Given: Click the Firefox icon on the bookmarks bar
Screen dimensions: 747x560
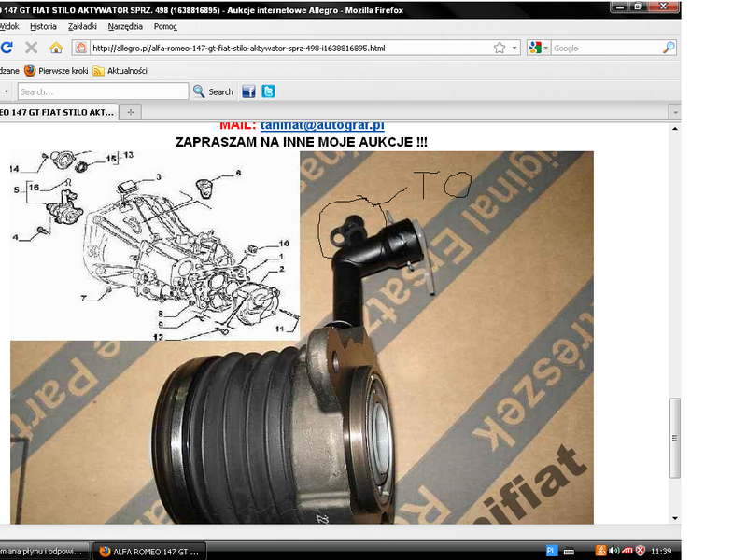Looking at the screenshot, I should click(x=30, y=71).
